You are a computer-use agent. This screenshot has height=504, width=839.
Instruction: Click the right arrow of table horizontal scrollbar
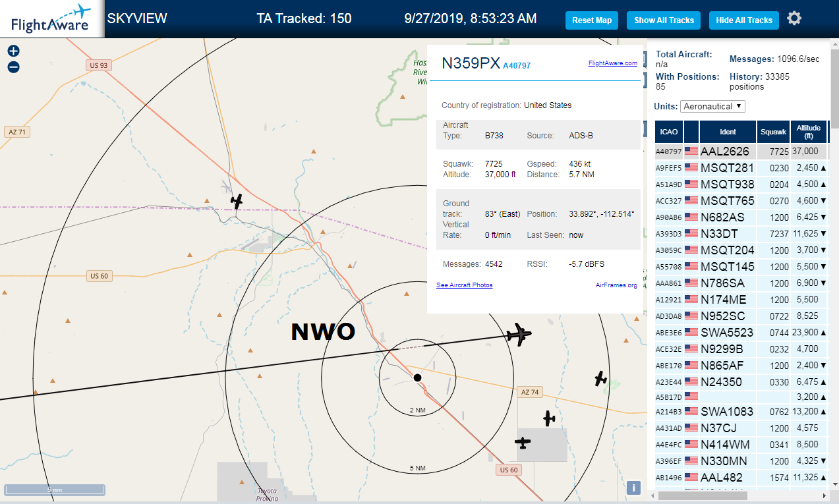[x=823, y=495]
